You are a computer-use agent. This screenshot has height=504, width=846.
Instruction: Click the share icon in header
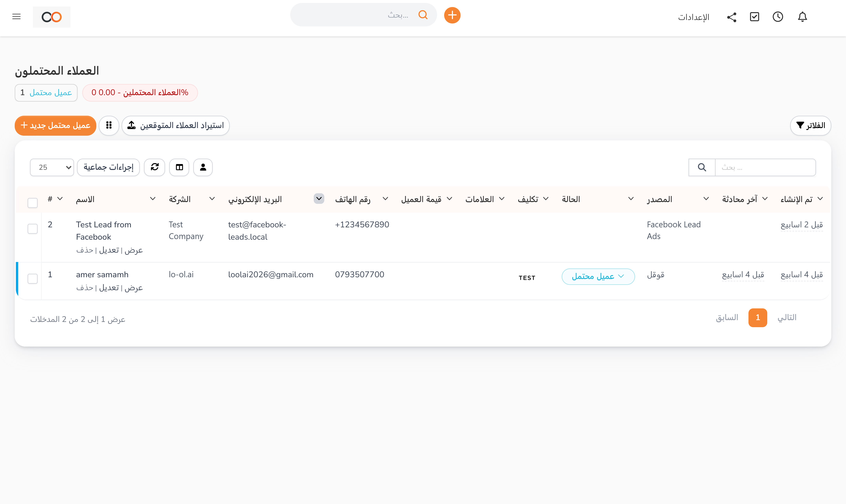click(x=732, y=17)
